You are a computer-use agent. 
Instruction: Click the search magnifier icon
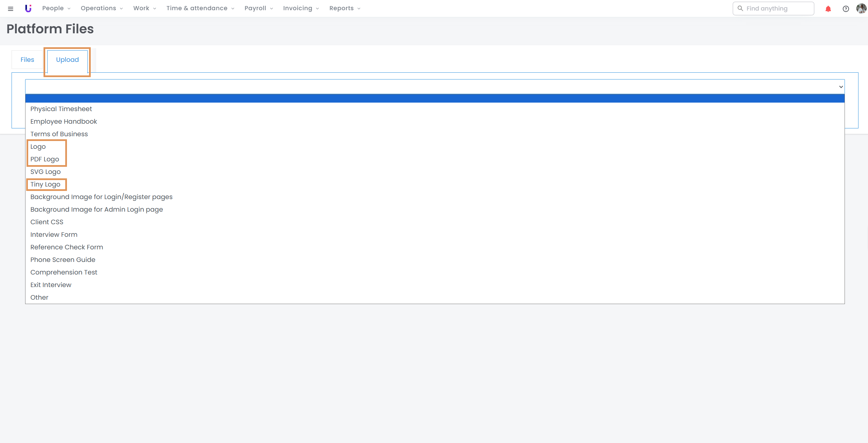pyautogui.click(x=740, y=8)
